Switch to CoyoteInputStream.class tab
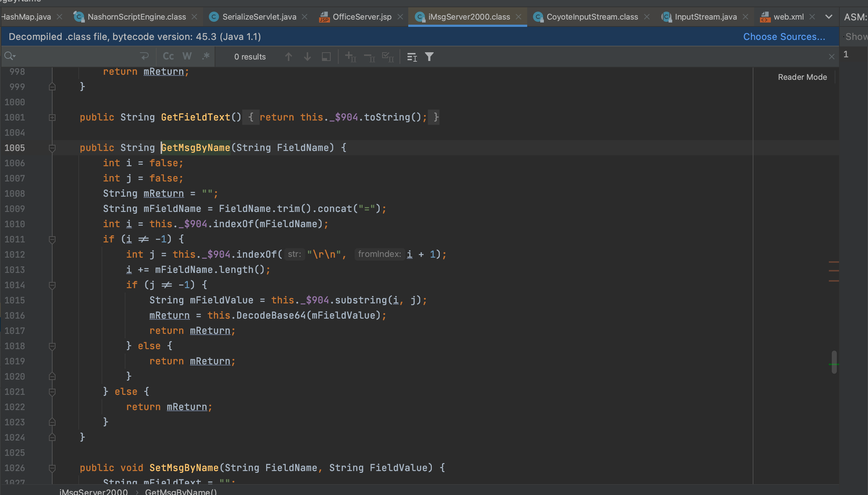Viewport: 868px width, 495px height. pos(592,17)
